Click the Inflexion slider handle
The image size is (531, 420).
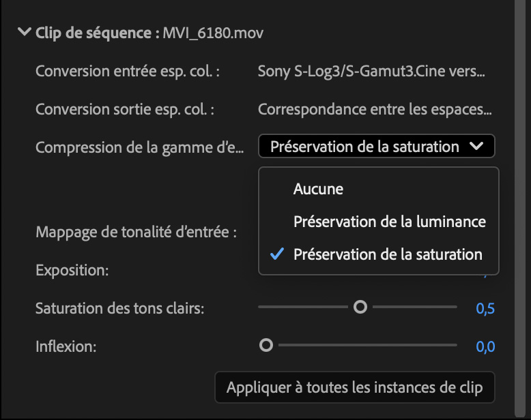click(x=266, y=346)
